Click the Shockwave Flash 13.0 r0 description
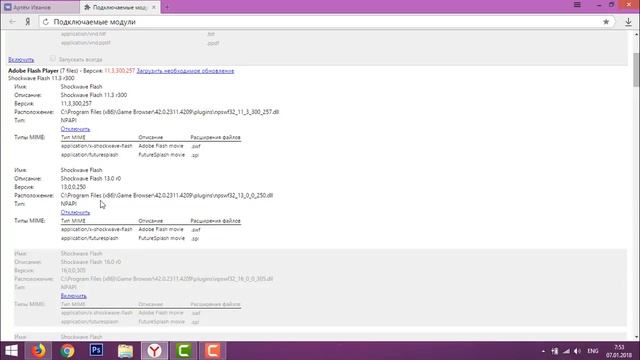This screenshot has width=640, height=360. [x=91, y=179]
